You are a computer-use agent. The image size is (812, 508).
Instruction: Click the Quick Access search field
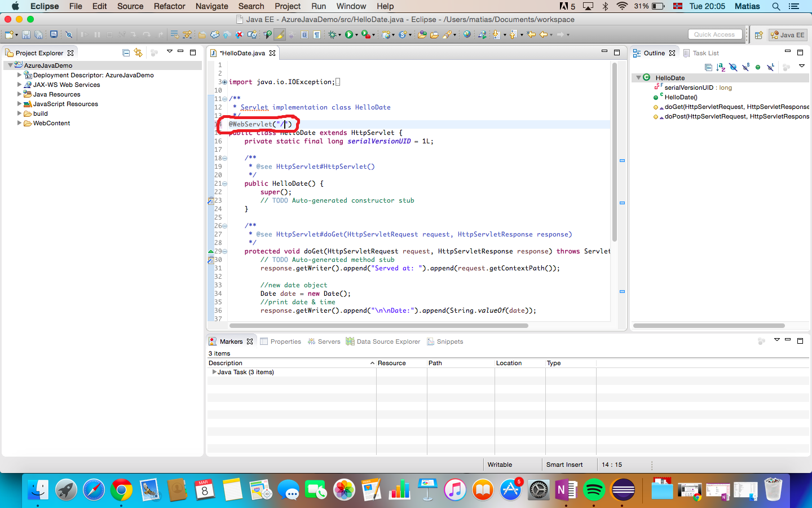(x=714, y=34)
